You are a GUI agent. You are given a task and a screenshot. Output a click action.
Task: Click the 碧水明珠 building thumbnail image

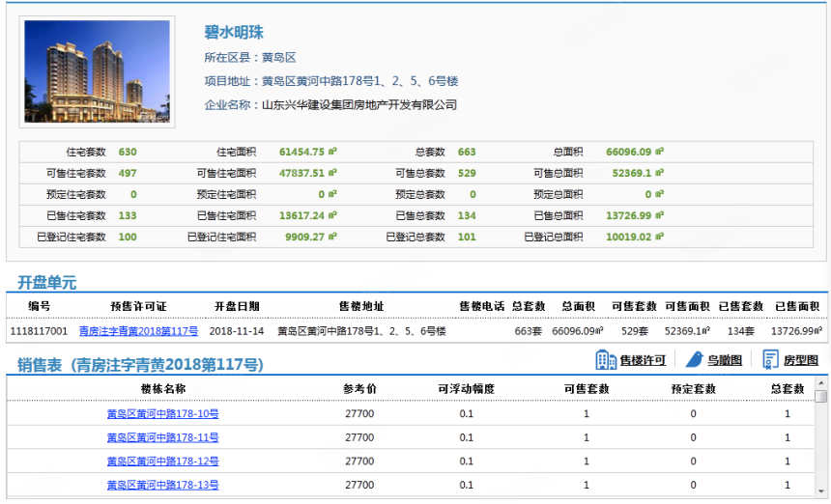point(97,71)
